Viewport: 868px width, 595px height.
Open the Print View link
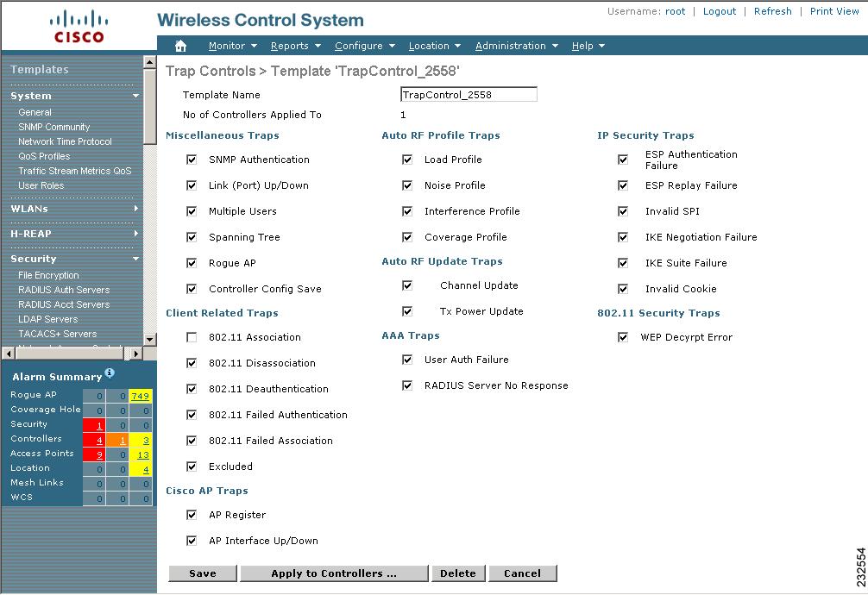834,11
